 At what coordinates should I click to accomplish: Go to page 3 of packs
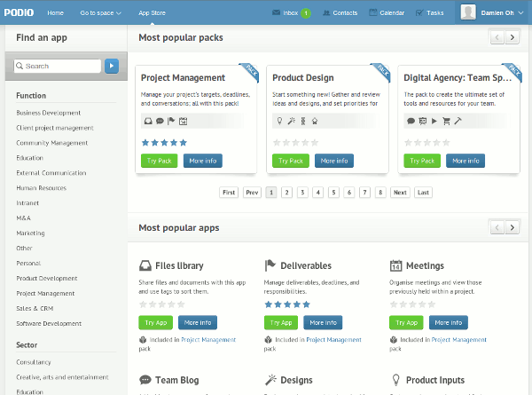click(302, 192)
